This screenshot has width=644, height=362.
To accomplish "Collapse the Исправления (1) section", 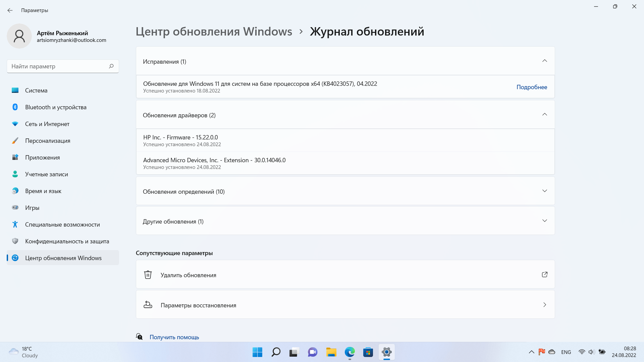I will point(544,61).
